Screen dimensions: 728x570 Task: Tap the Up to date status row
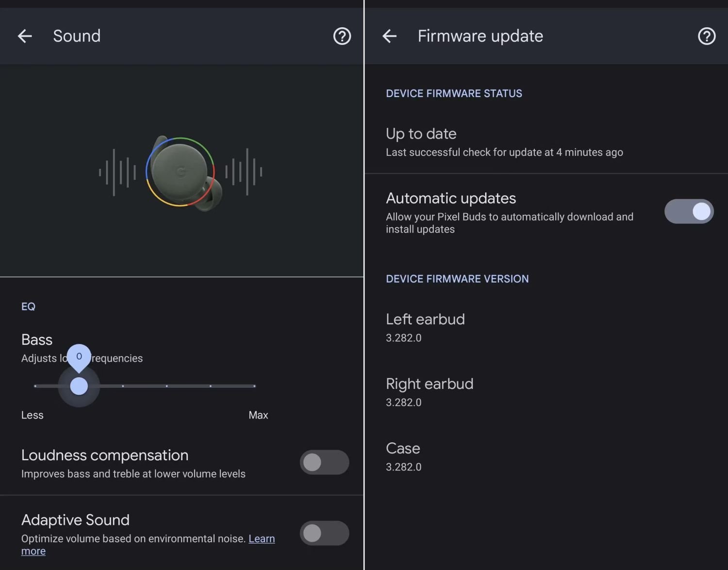pos(504,142)
